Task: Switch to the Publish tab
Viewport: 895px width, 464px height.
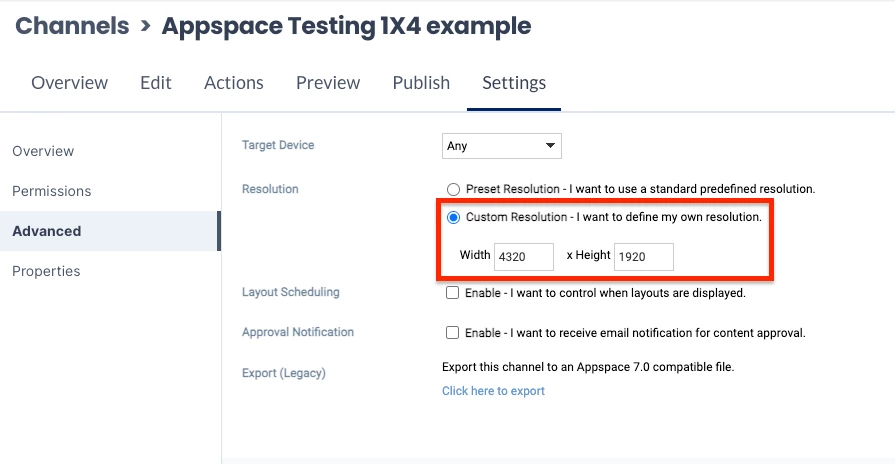Action: pyautogui.click(x=421, y=83)
